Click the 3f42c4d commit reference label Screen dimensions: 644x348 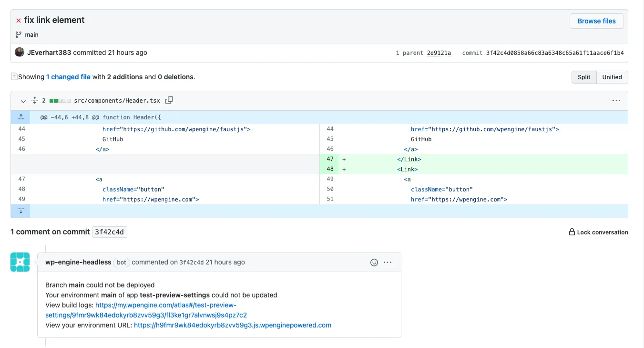(110, 232)
